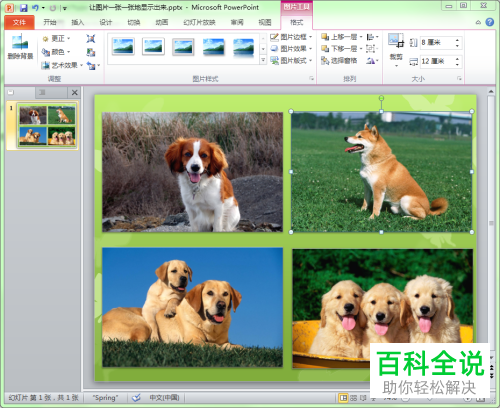Click the spell check icon in status bar
This screenshot has width=500, height=408.
pyautogui.click(x=136, y=398)
